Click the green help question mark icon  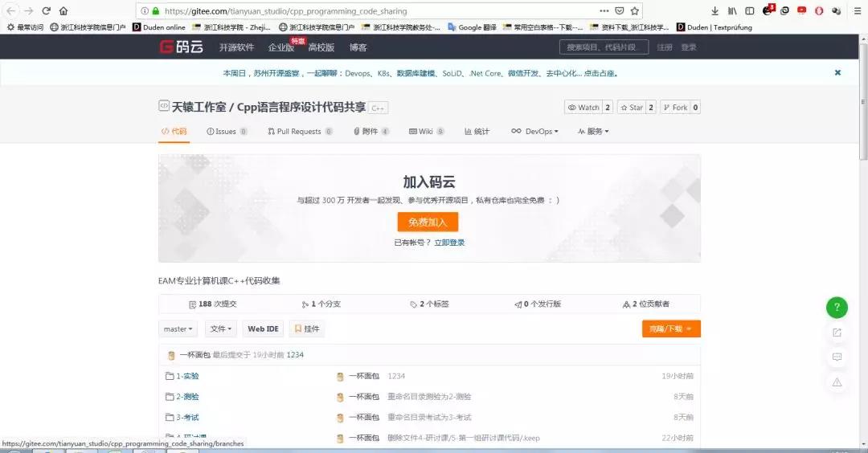click(837, 307)
